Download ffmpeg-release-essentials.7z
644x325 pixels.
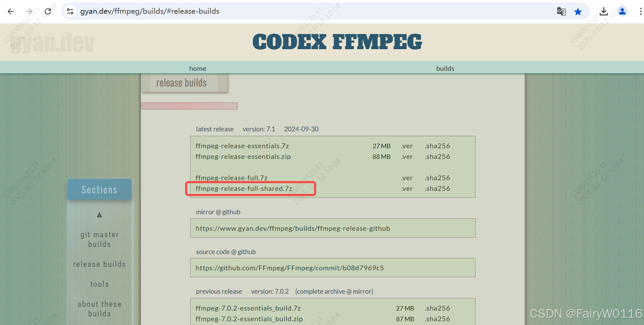(x=242, y=146)
